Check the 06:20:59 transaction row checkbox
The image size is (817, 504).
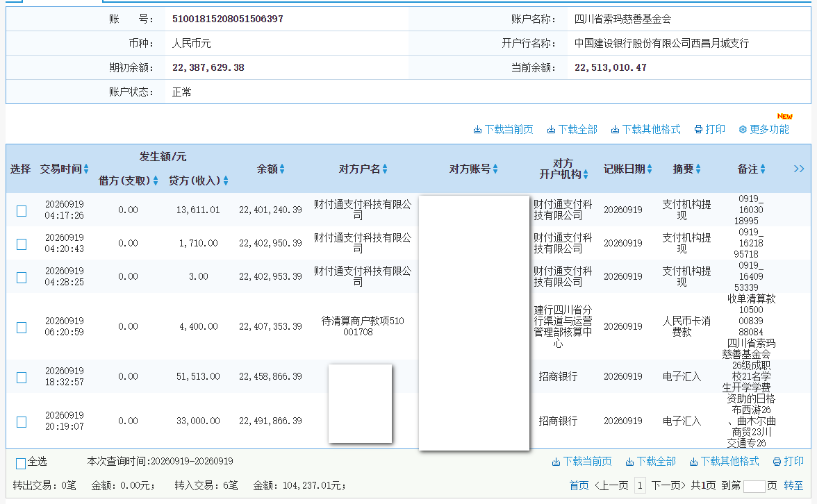pyautogui.click(x=22, y=328)
